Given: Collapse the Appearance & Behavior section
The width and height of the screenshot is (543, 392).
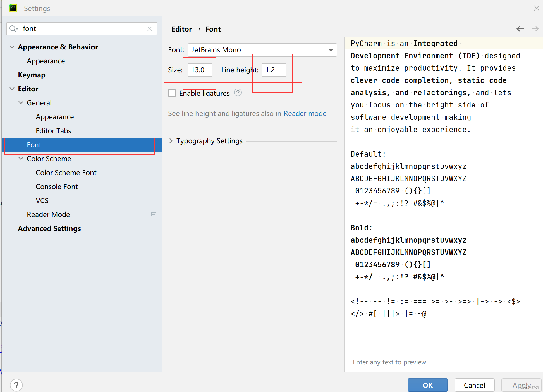Looking at the screenshot, I should 12,47.
